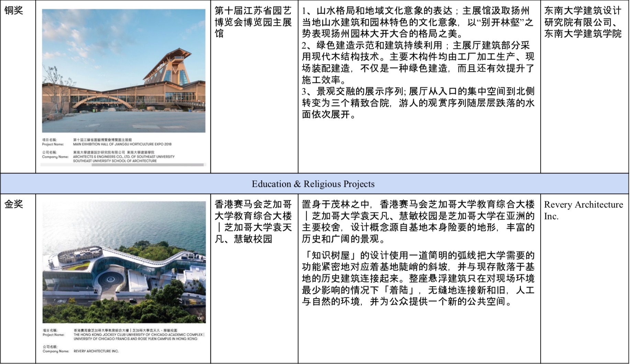Click caption ARCHITECTS & ENGINEERS CO., LTD. OF SOUTHEAST UNIVERSITY
Viewport: 630px width, 364px height.
click(x=124, y=157)
